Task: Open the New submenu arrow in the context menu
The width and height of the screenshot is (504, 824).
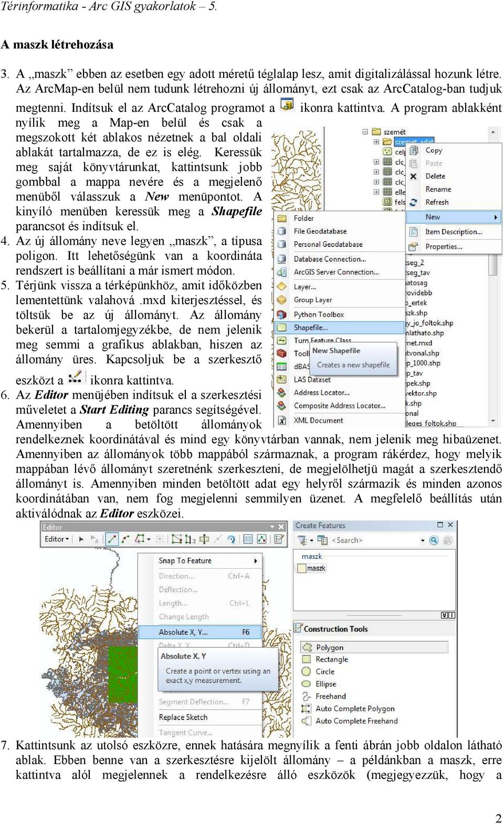Action: tap(496, 217)
